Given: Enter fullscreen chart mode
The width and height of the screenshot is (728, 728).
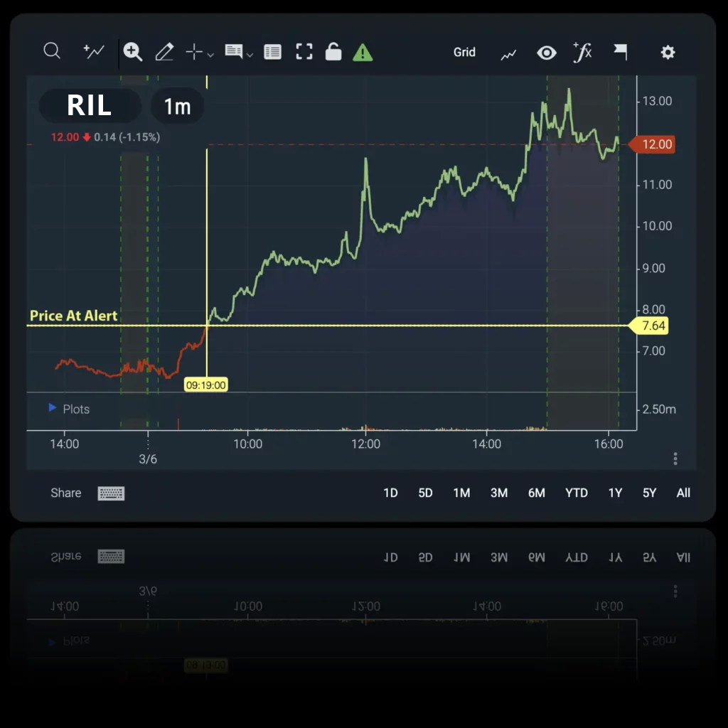Looking at the screenshot, I should [304, 51].
